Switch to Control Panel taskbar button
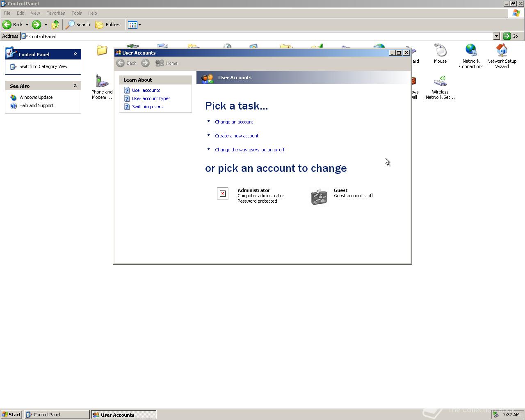This screenshot has height=420, width=525. [x=57, y=415]
